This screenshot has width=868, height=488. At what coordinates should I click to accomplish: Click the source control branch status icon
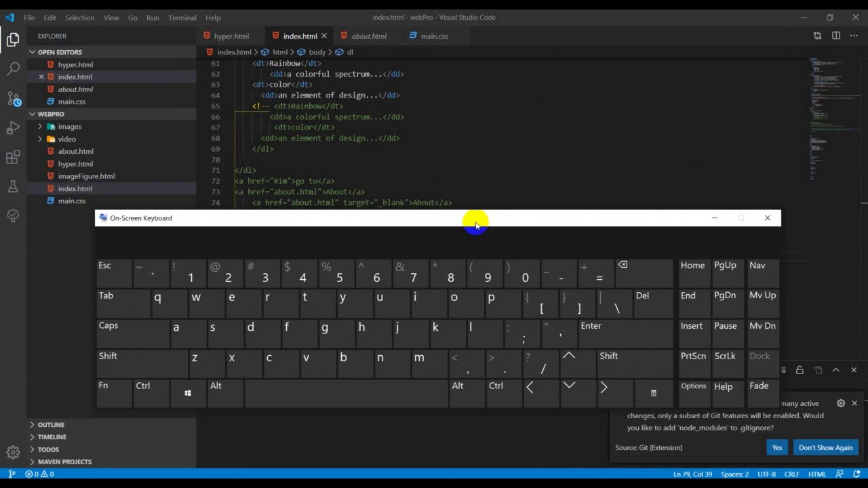(x=12, y=474)
